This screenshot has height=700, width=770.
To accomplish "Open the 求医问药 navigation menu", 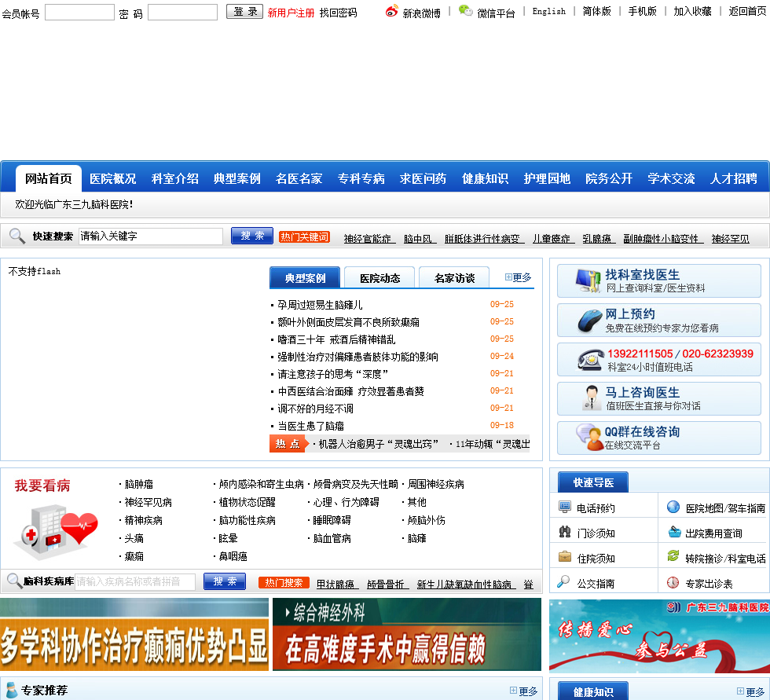I will tap(423, 178).
